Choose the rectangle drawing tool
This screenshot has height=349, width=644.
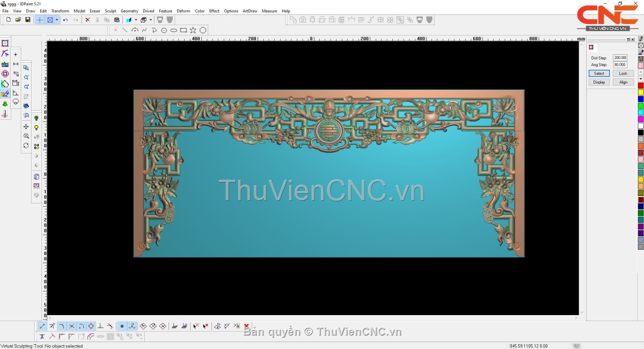184,31
